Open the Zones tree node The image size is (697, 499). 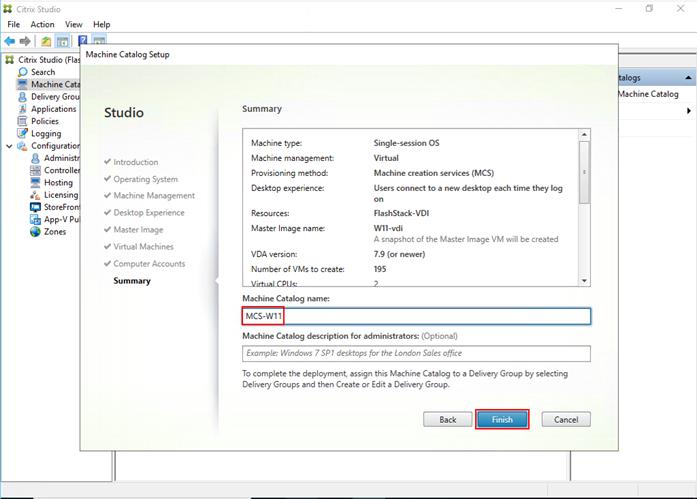coord(48,232)
